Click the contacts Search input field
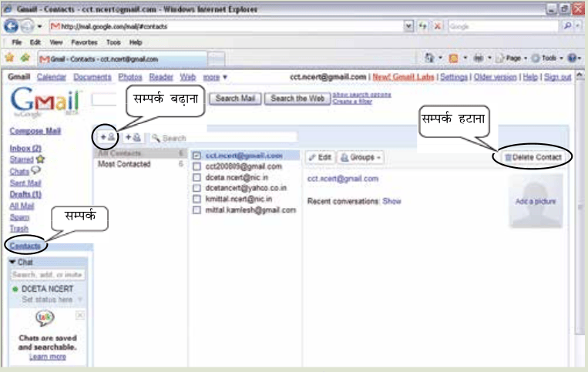The image size is (588, 372). (x=224, y=138)
